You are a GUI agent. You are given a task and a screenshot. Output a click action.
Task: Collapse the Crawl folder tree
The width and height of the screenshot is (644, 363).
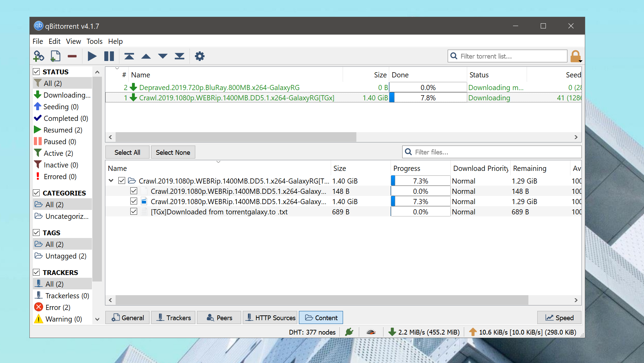[111, 180]
